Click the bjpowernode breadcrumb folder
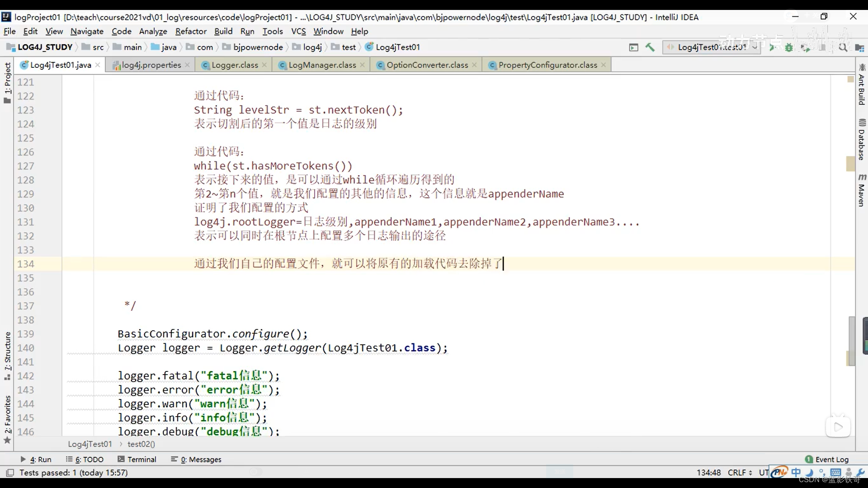The width and height of the screenshot is (868, 488). (x=253, y=47)
